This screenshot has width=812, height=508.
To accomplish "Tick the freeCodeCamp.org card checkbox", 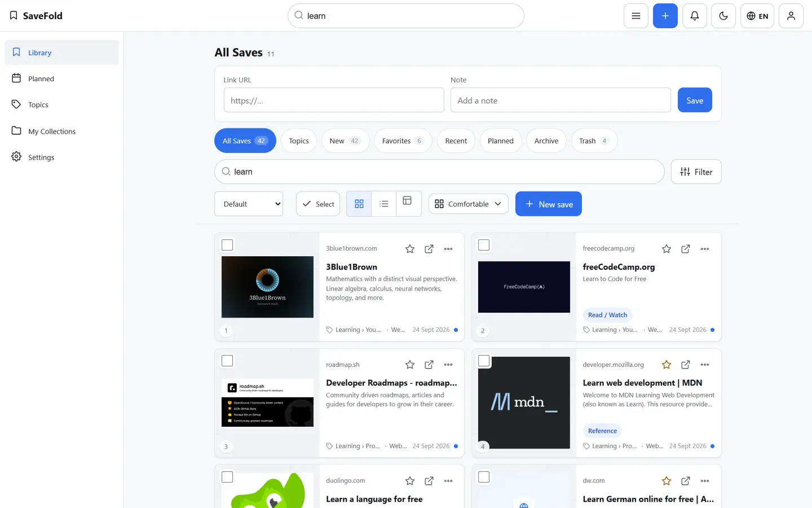I will (x=484, y=245).
